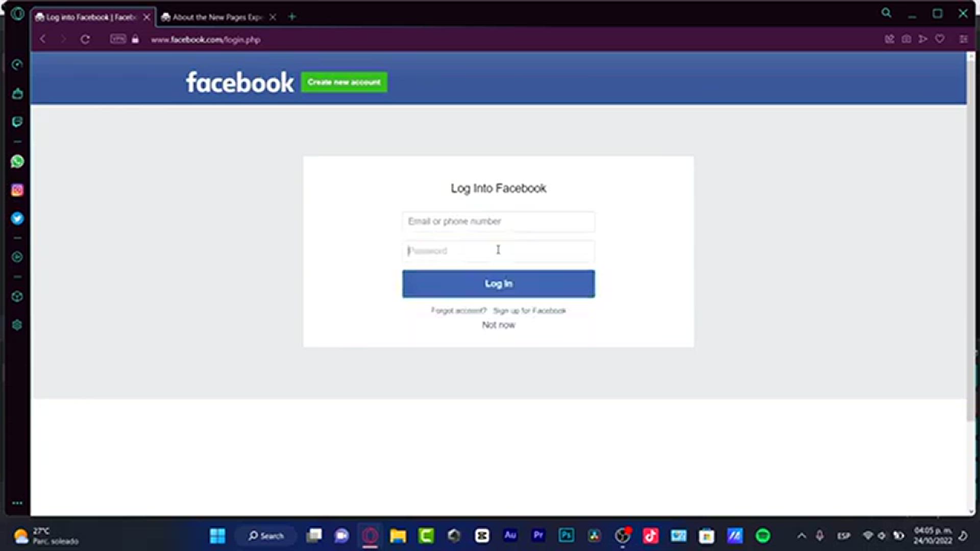View site security via the padlock icon
Viewport: 980px width, 551px height.
[x=135, y=39]
